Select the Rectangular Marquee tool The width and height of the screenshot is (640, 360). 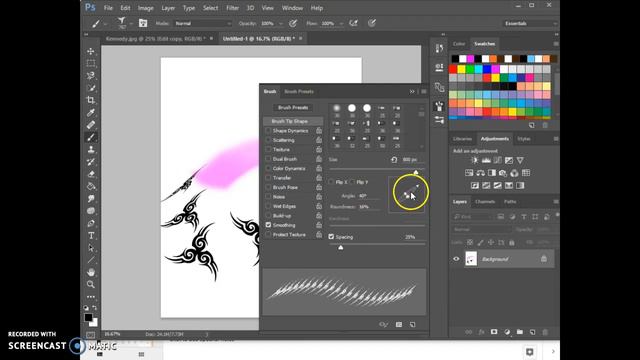pos(91,63)
